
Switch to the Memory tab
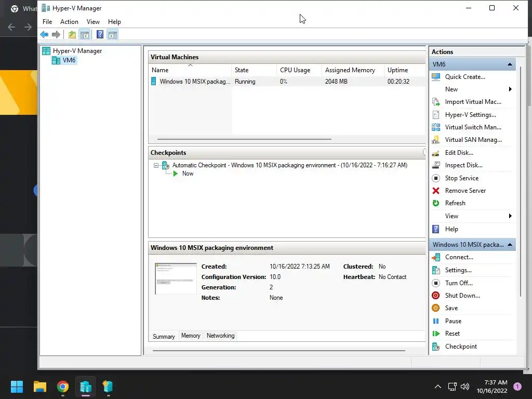[191, 336]
